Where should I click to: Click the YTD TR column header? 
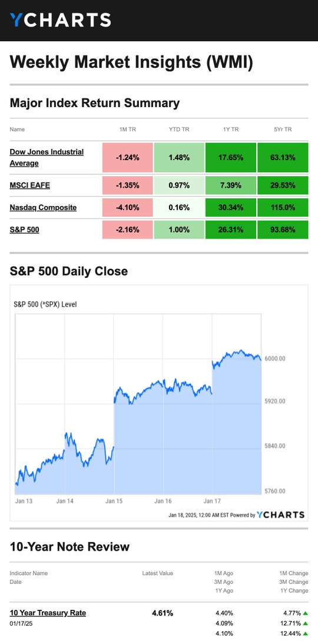pyautogui.click(x=179, y=130)
